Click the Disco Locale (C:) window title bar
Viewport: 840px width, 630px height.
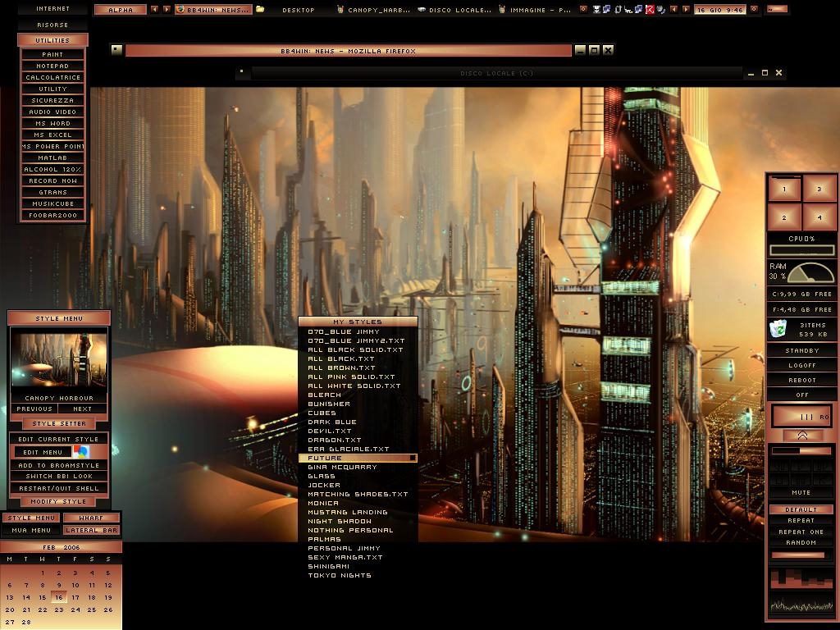496,73
